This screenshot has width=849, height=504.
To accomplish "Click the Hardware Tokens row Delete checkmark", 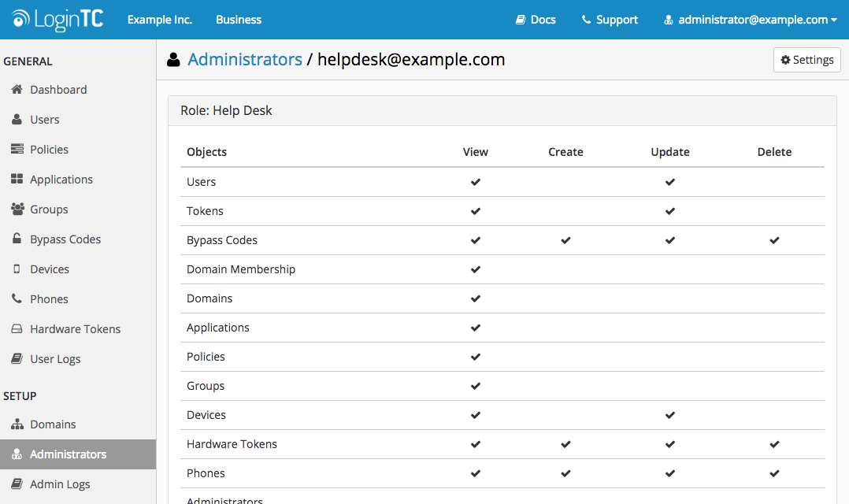I will click(x=774, y=444).
